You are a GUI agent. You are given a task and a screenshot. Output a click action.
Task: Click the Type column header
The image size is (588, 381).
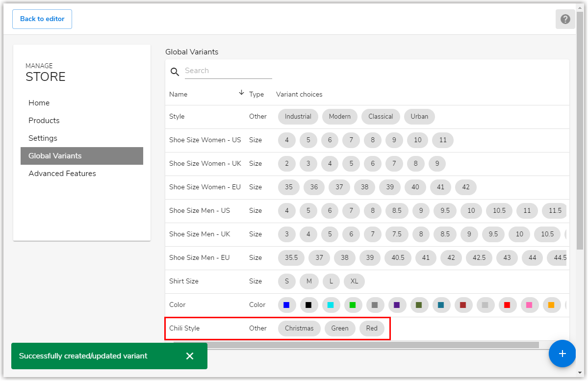[x=256, y=95]
